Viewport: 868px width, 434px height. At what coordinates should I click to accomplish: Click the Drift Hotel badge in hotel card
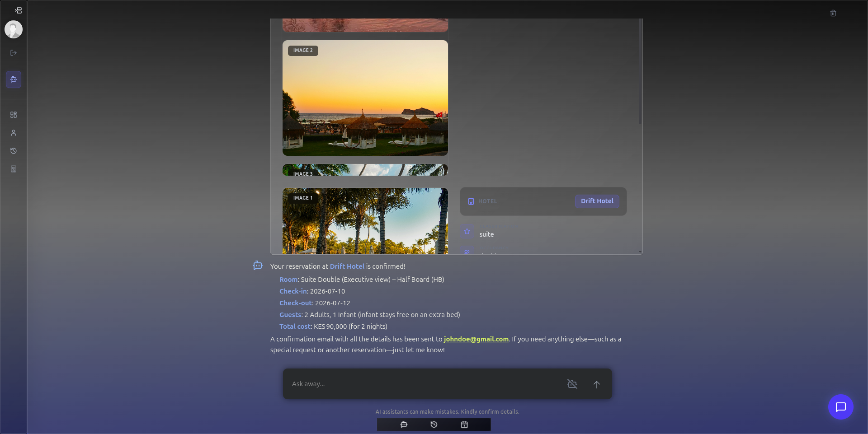(597, 201)
